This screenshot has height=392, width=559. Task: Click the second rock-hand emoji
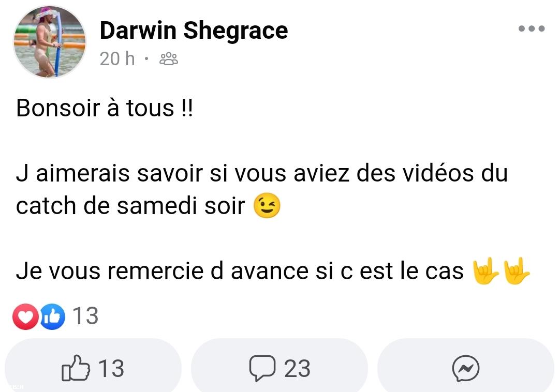(516, 270)
